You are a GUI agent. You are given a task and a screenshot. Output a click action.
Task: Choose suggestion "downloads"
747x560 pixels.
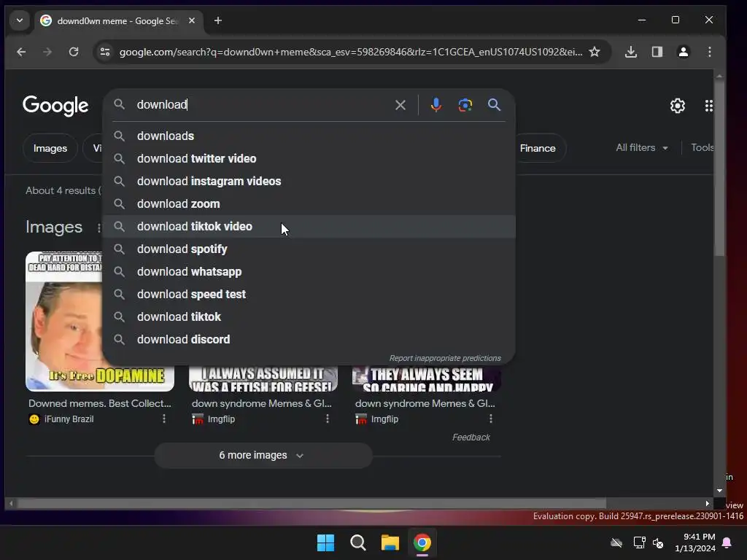[309, 136]
